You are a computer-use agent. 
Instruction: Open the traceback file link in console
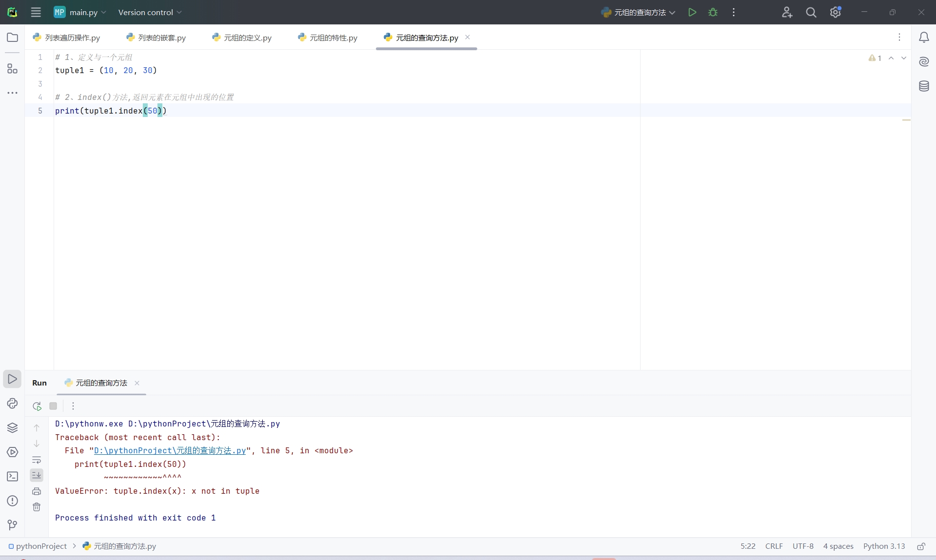click(x=170, y=451)
